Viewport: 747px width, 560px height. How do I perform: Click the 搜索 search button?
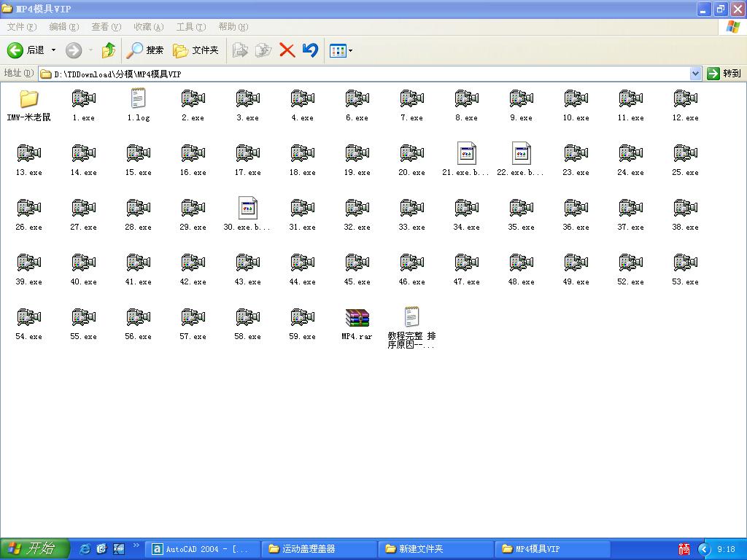[x=145, y=50]
